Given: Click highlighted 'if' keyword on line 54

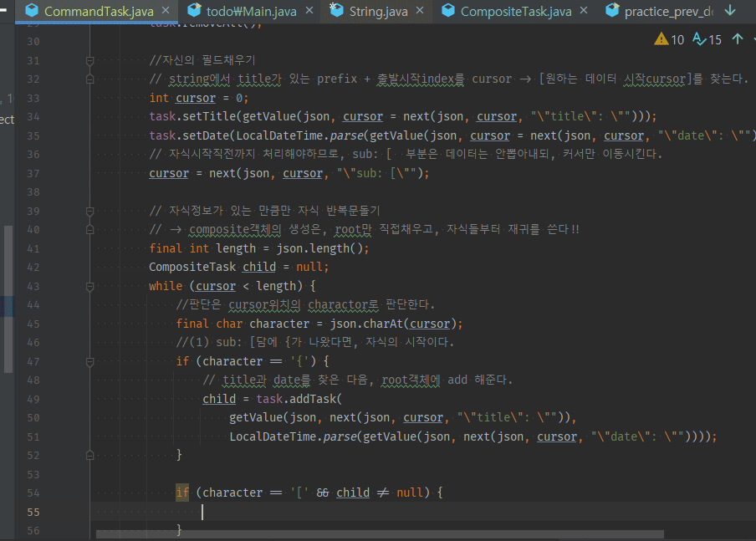Looking at the screenshot, I should pyautogui.click(x=182, y=493).
